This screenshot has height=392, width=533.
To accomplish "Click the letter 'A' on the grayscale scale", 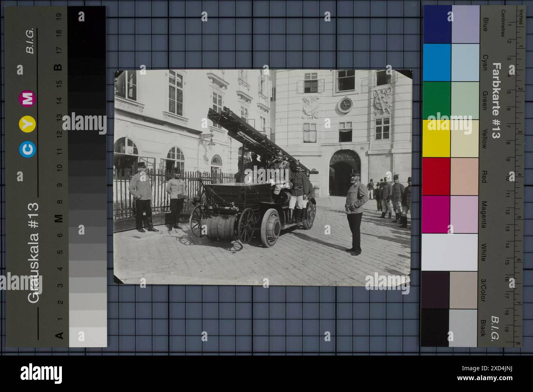I will pos(59,335).
